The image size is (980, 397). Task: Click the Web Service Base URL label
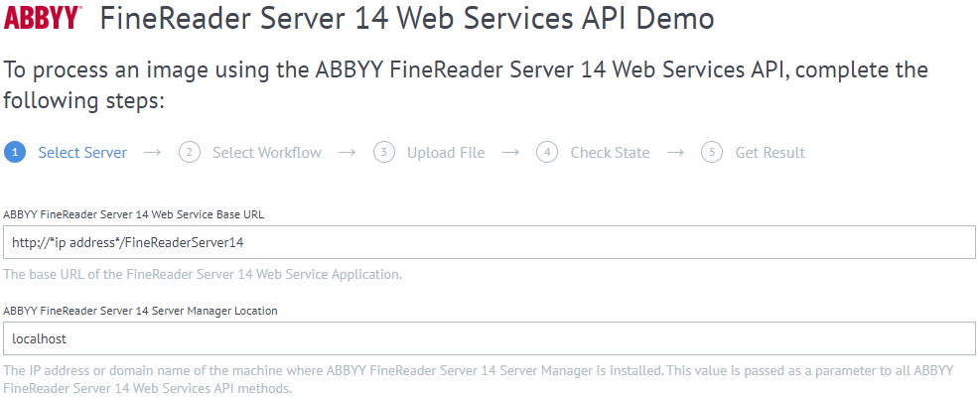(134, 214)
